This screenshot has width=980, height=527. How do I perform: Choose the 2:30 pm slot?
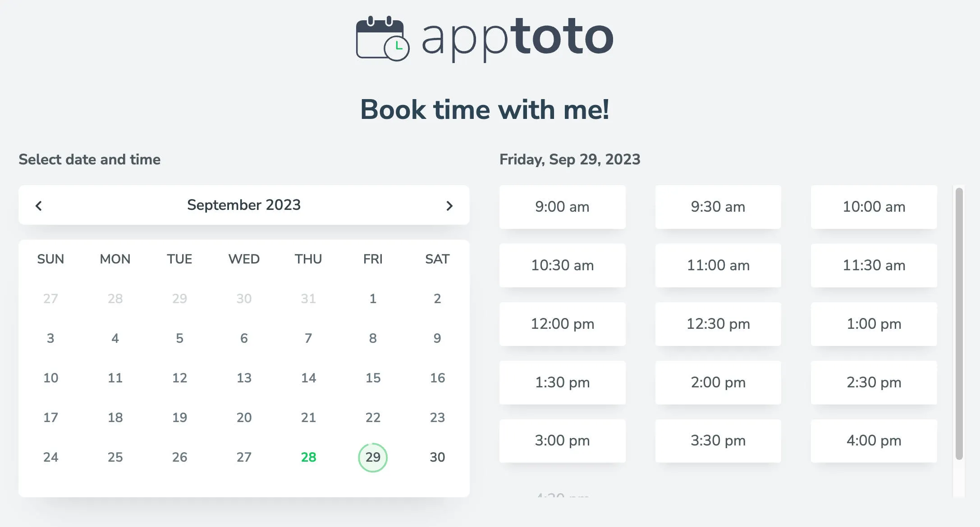(874, 382)
